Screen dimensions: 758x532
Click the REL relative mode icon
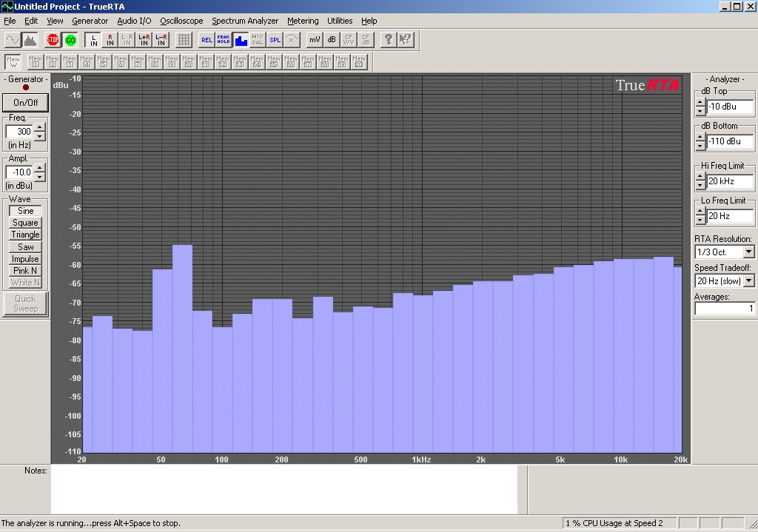207,40
